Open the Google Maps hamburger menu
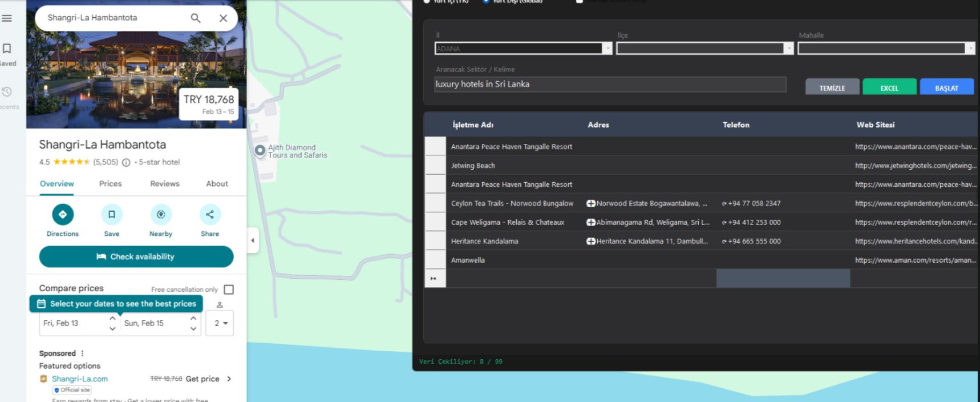The width and height of the screenshot is (980, 402). point(7,18)
